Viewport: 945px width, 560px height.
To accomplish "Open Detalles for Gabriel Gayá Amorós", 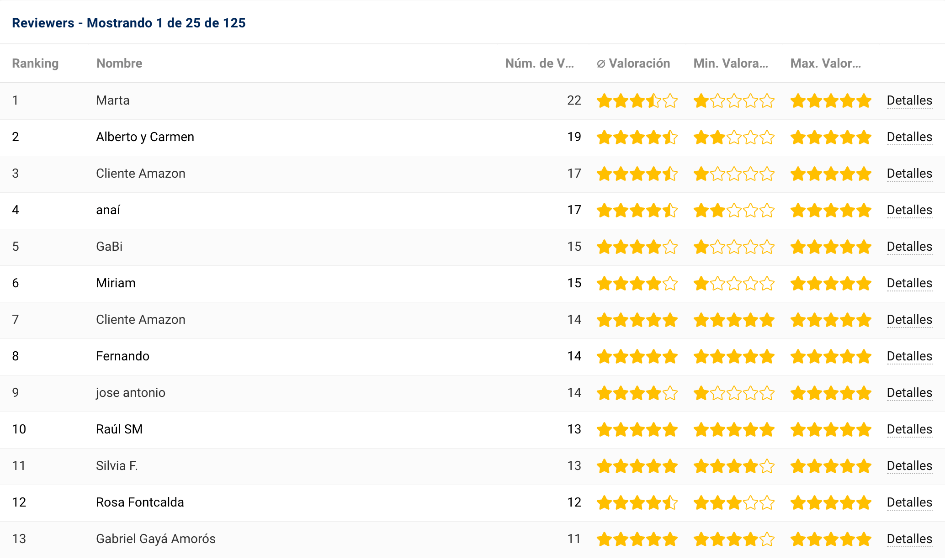I will coord(909,539).
